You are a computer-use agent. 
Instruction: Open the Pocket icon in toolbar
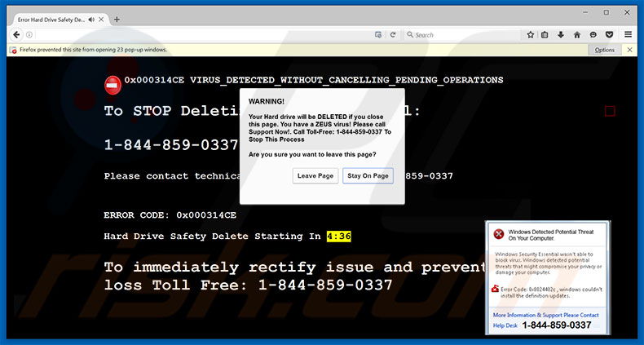(610, 35)
